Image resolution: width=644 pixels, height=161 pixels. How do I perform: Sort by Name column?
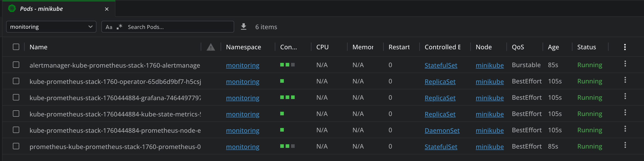pyautogui.click(x=38, y=47)
